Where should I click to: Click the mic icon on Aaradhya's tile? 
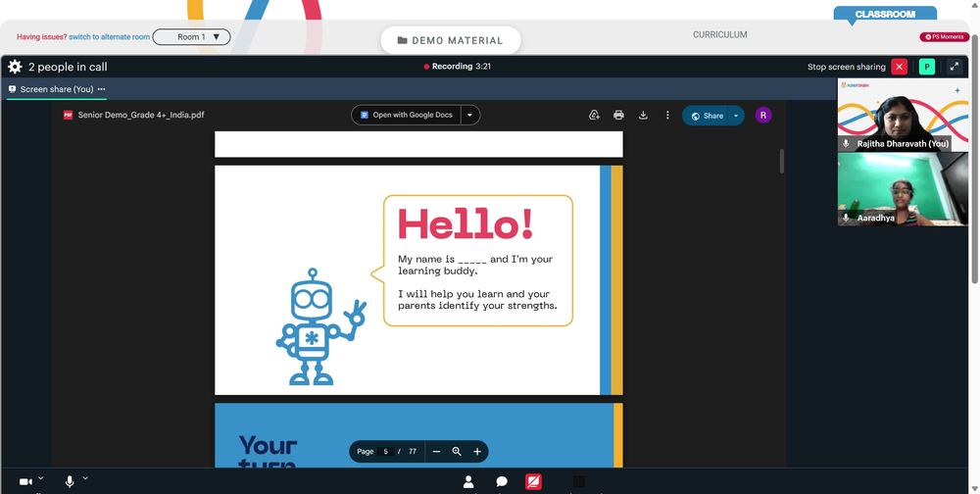pos(846,218)
